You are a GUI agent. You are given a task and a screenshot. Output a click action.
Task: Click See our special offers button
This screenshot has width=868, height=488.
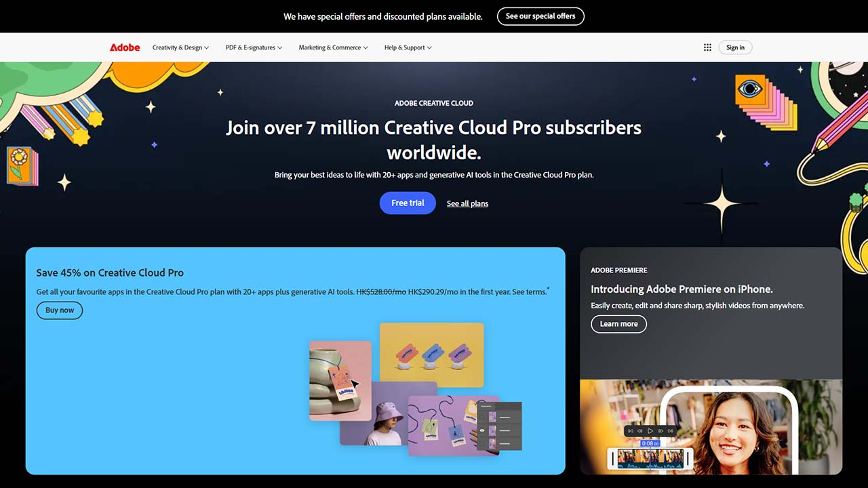(540, 16)
